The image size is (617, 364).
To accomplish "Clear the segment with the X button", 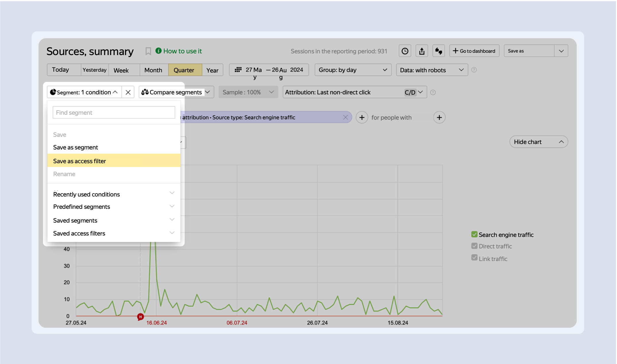I will click(128, 92).
